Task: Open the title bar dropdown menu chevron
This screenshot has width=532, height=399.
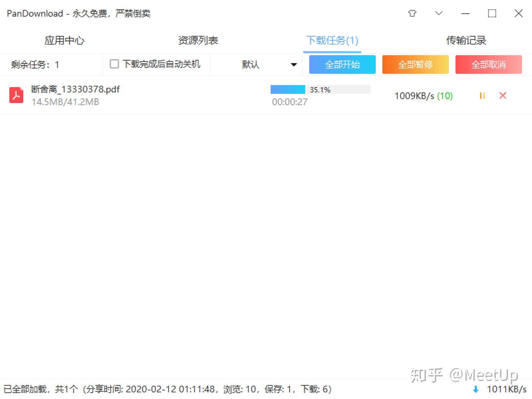Action: [439, 13]
